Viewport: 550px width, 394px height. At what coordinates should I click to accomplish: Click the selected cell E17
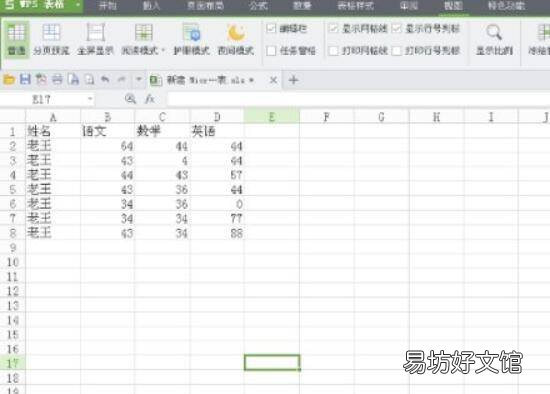[272, 362]
